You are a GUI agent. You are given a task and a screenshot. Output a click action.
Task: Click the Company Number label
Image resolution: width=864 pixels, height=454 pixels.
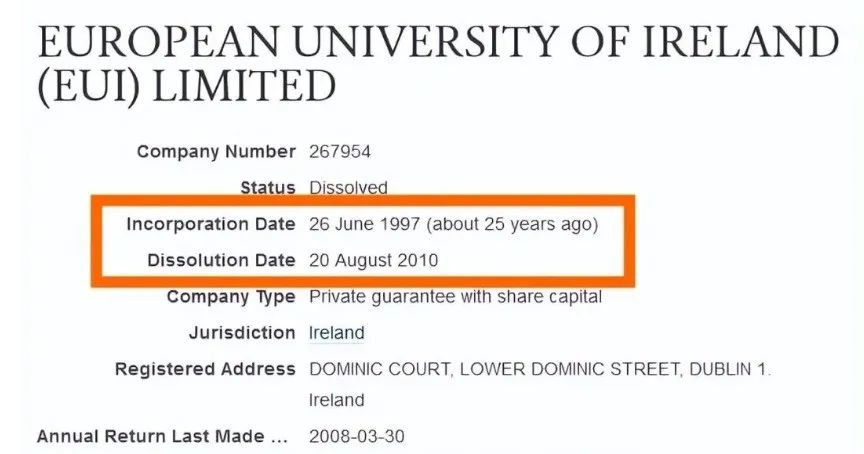click(216, 152)
